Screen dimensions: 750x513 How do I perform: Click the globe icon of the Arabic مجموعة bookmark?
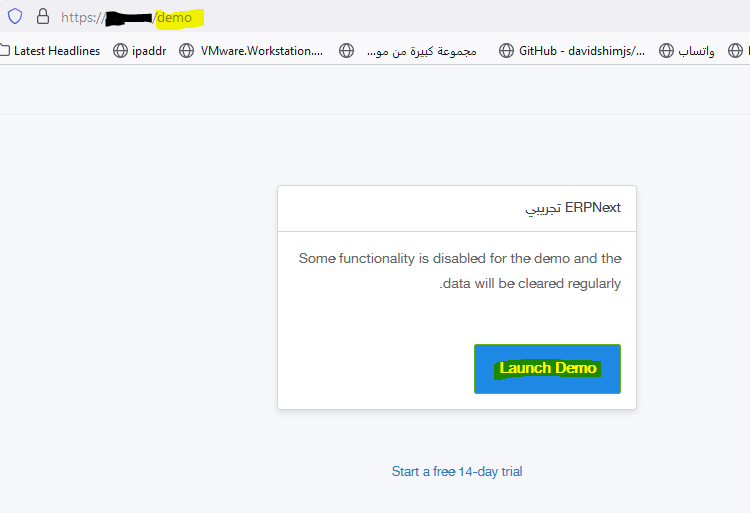pyautogui.click(x=346, y=50)
